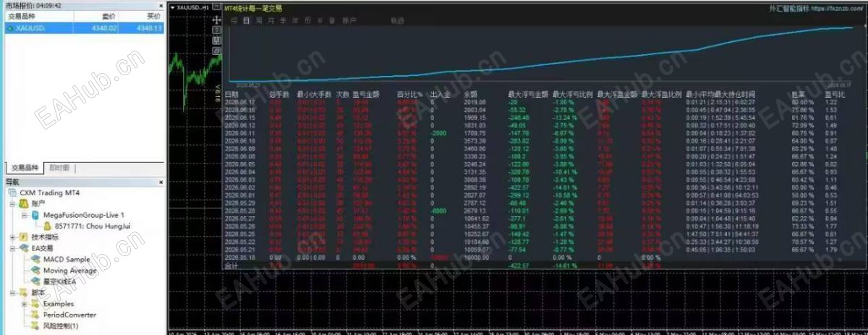
Task: Click the -2000 withdrawal value
Action: tap(440, 133)
